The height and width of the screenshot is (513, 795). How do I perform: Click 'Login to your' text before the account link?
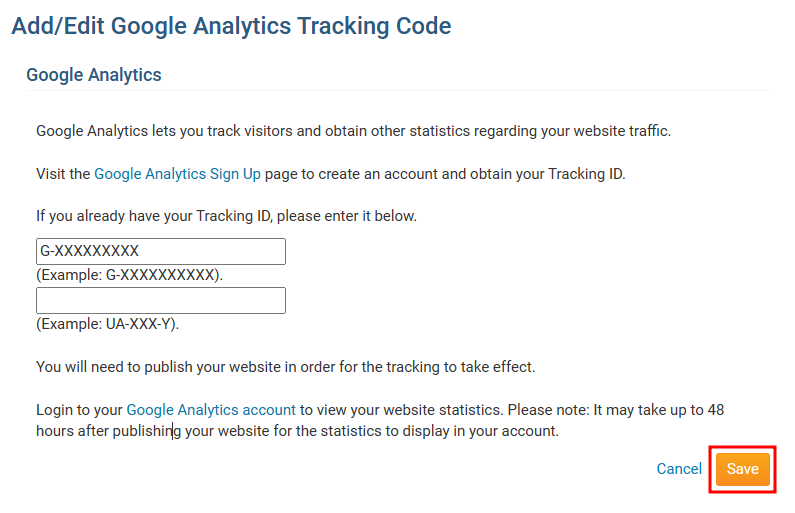tap(79, 410)
